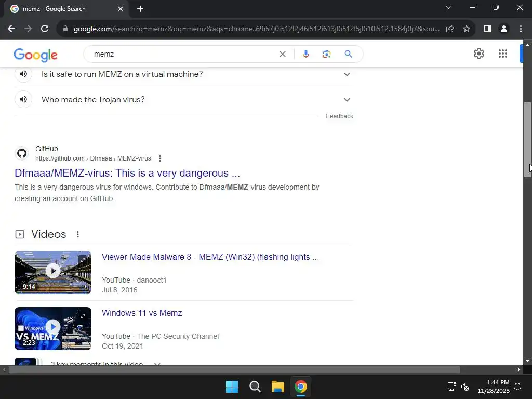The image size is (532, 399).
Task: Select the memz - Google Search tab
Action: pos(66,9)
